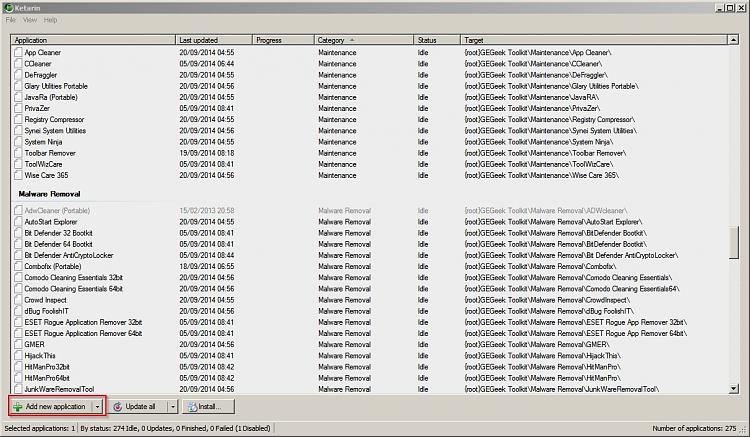Screen dimensions: 750x437
Task: Click the Registry Compressor row icon
Action: coord(18,119)
